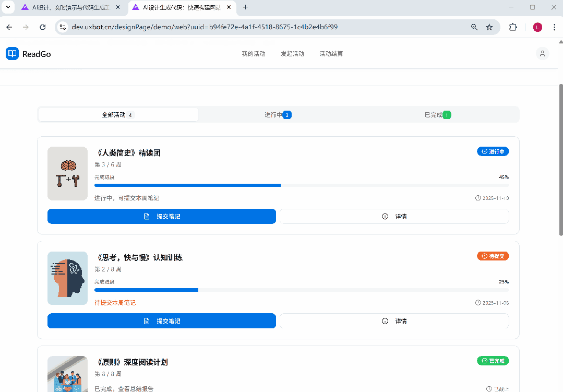Click the zoom magnifier icon in address bar
The height and width of the screenshot is (392, 563).
(474, 27)
